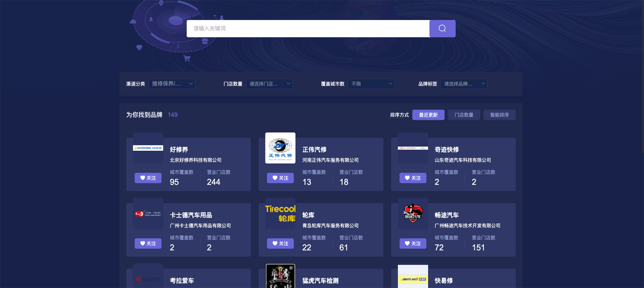Open the 正伟汽修 brand title
Image resolution: width=644 pixels, height=288 pixels.
click(x=314, y=149)
